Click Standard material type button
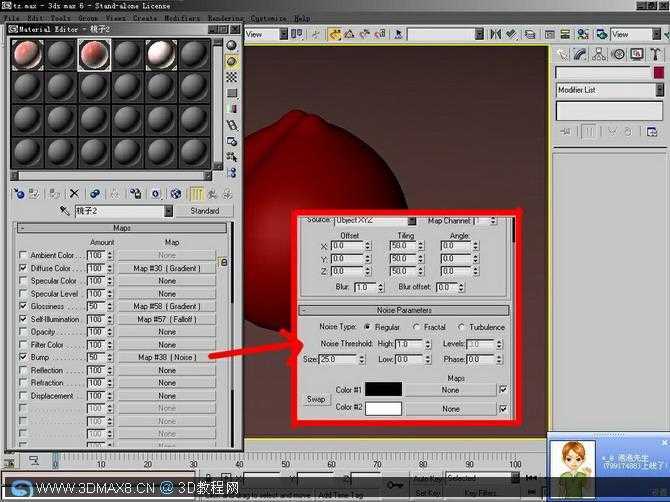The width and height of the screenshot is (670, 502). [x=205, y=211]
